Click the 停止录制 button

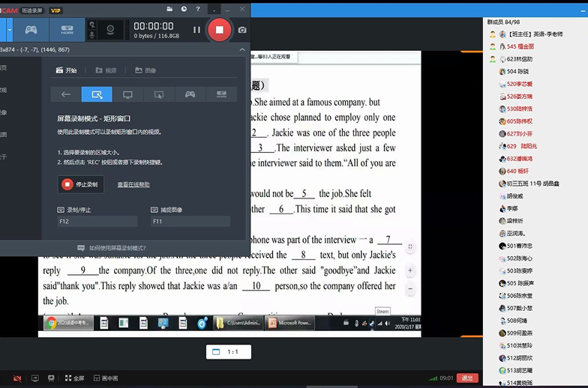tap(81, 184)
